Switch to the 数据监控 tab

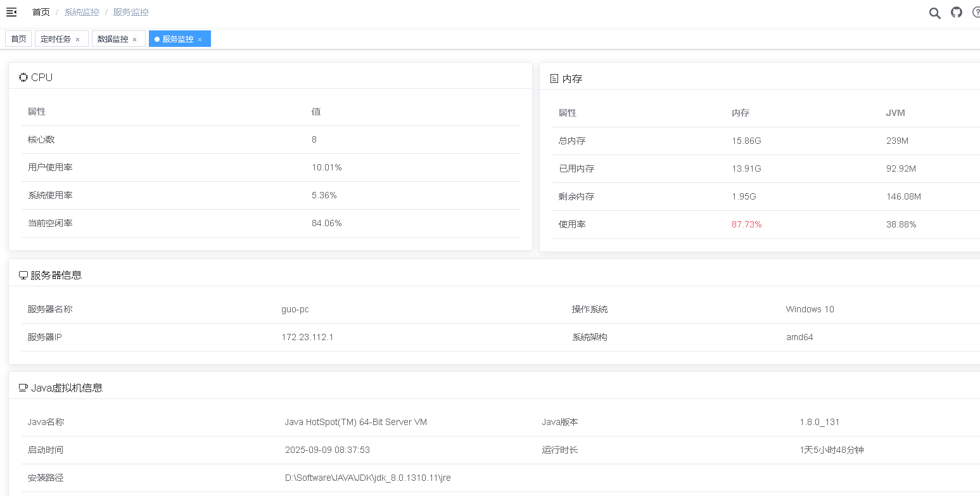(x=112, y=39)
